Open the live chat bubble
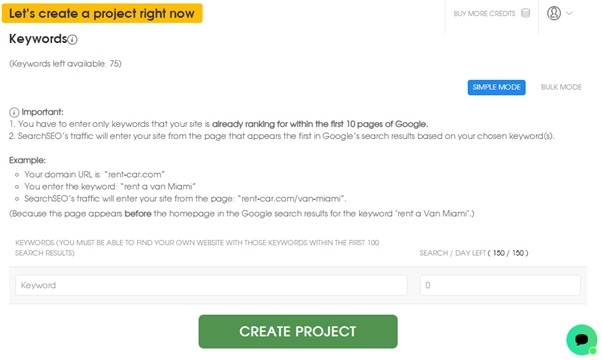The width and height of the screenshot is (602, 360). (x=582, y=340)
